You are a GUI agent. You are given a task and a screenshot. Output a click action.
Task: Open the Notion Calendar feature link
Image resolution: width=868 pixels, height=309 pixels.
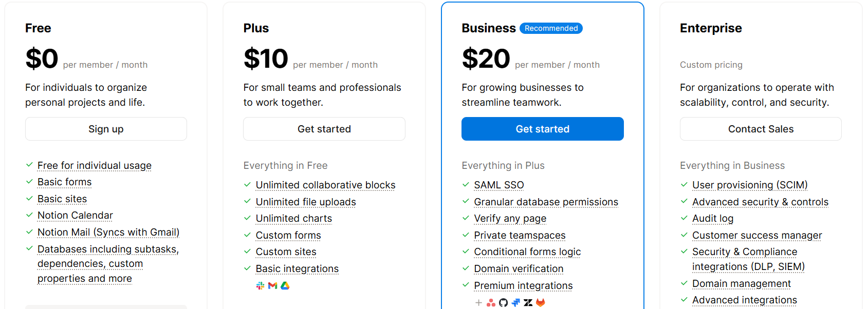click(75, 216)
